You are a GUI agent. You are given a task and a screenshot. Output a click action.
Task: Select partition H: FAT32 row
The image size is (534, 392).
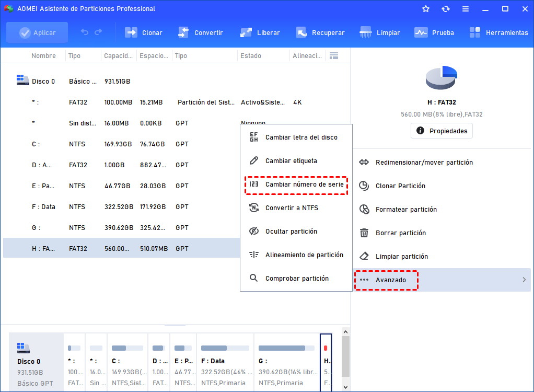pos(122,249)
